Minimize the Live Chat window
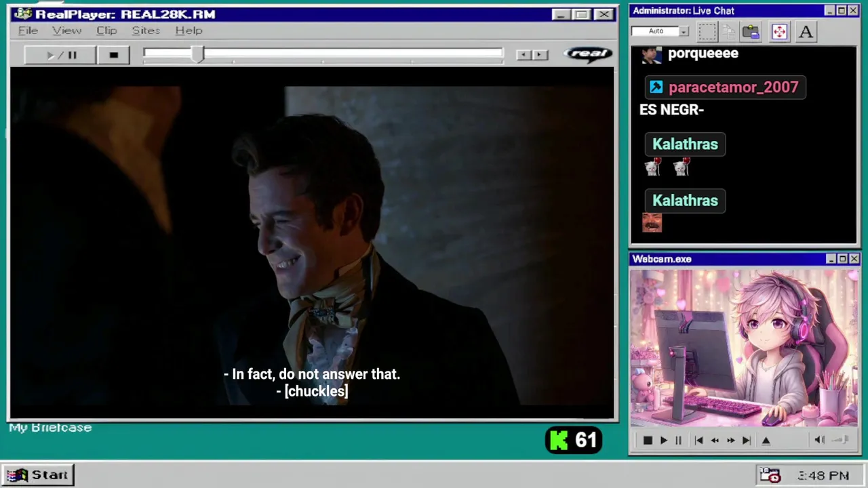The height and width of the screenshot is (488, 868). tap(829, 11)
